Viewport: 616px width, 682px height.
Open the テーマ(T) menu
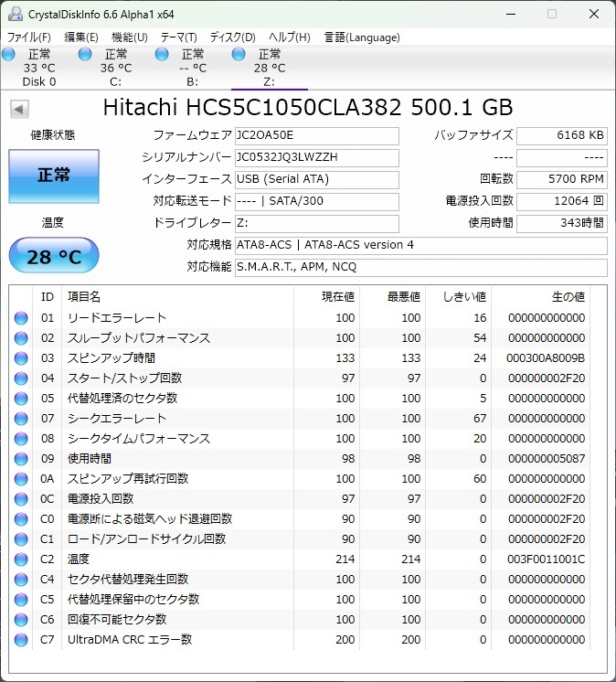(178, 37)
